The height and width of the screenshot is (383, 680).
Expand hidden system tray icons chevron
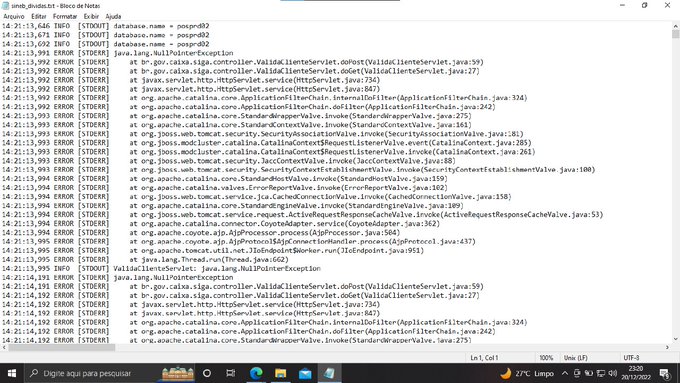pyautogui.click(x=565, y=373)
